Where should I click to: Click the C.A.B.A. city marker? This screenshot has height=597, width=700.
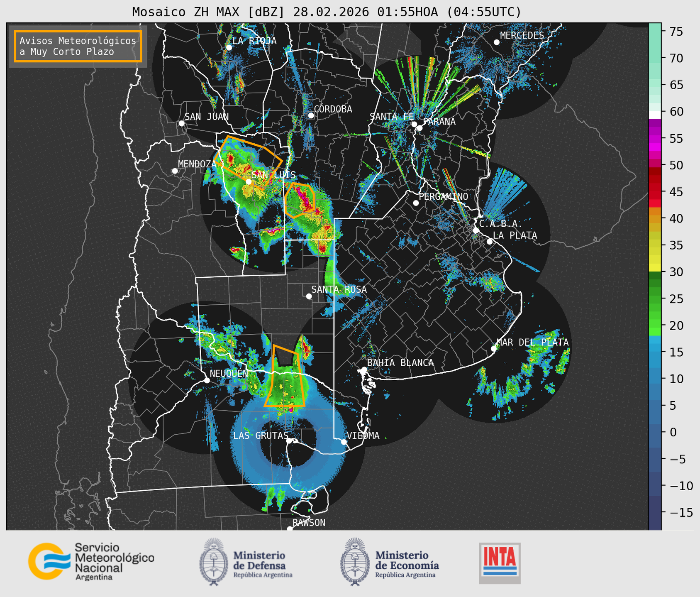(476, 230)
